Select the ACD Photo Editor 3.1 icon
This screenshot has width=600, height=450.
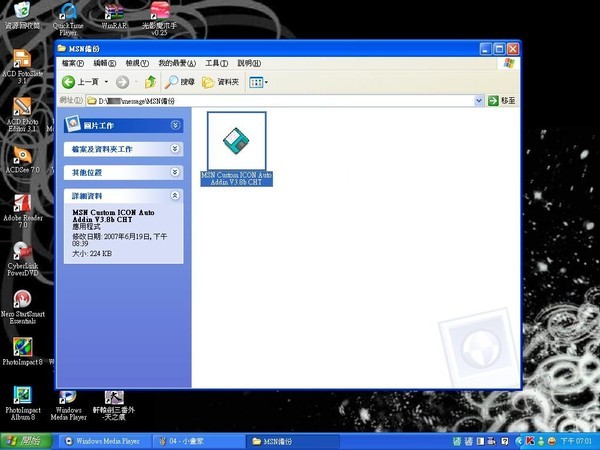coord(22,115)
